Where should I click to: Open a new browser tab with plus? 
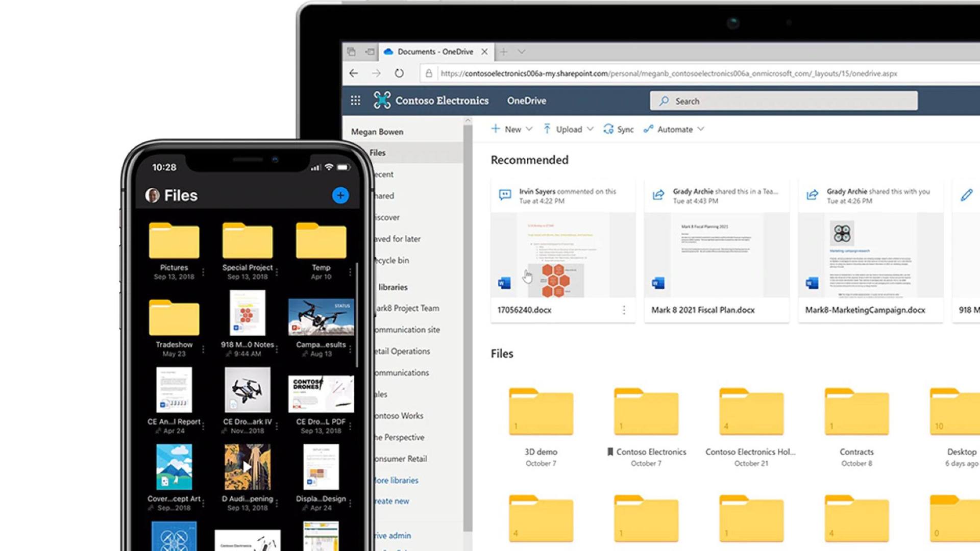point(504,52)
